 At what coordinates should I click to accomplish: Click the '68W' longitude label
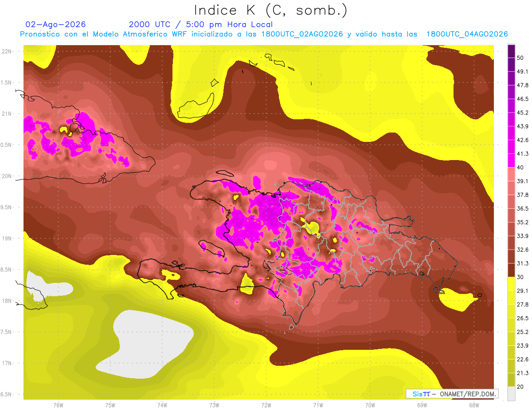[x=474, y=405]
